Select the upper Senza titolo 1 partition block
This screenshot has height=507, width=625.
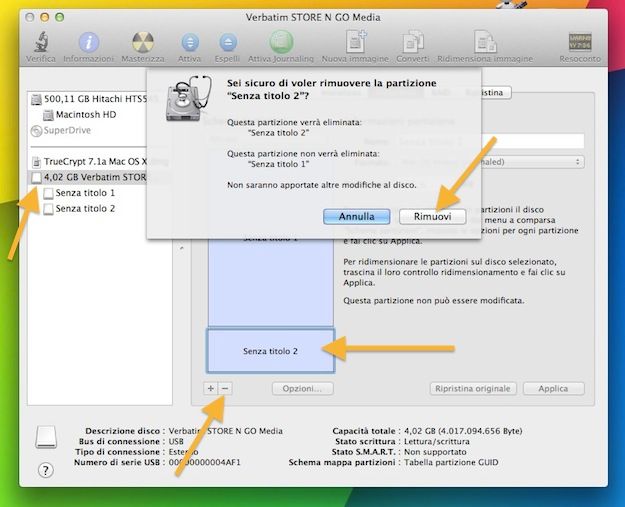pos(270,282)
